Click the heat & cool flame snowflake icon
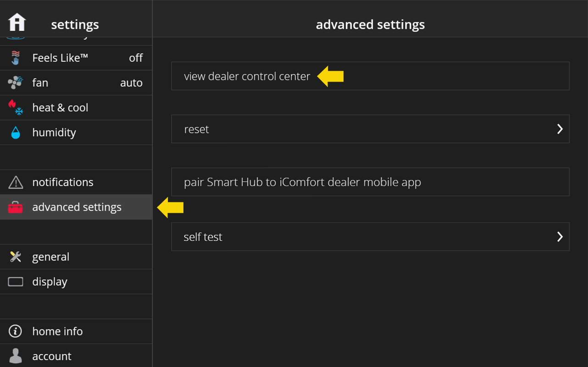This screenshot has width=588, height=367. (16, 107)
